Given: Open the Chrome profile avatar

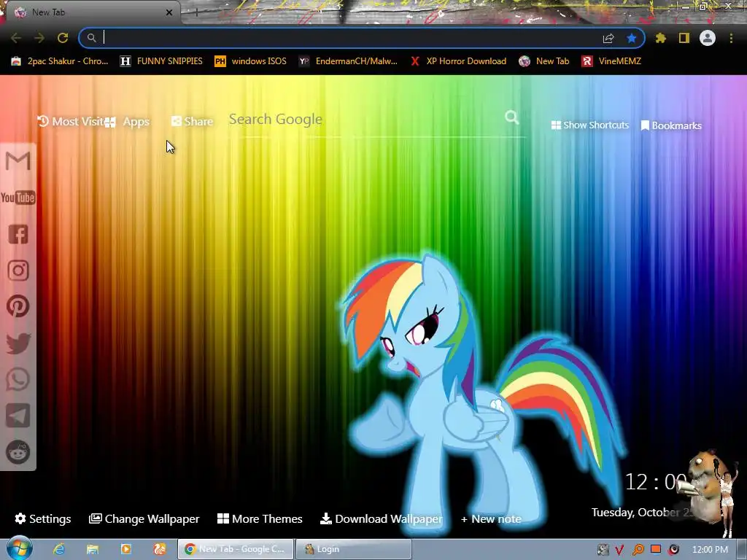Looking at the screenshot, I should click(708, 38).
